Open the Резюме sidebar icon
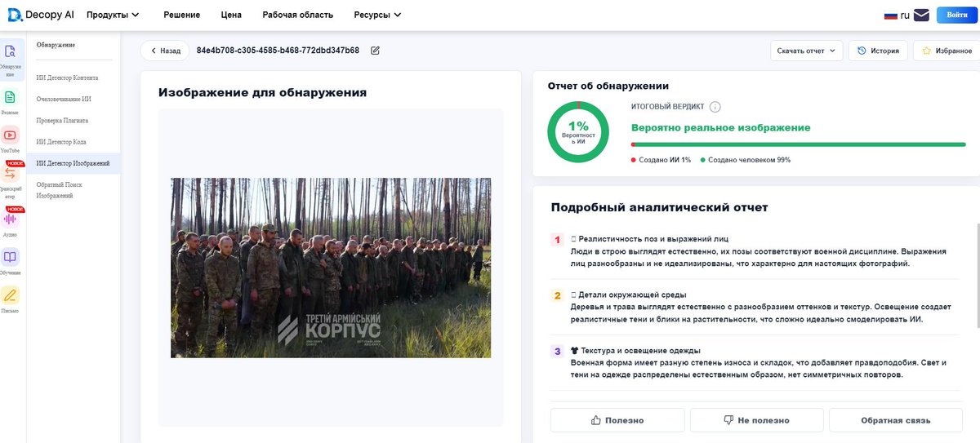The image size is (980, 443). pyautogui.click(x=11, y=102)
